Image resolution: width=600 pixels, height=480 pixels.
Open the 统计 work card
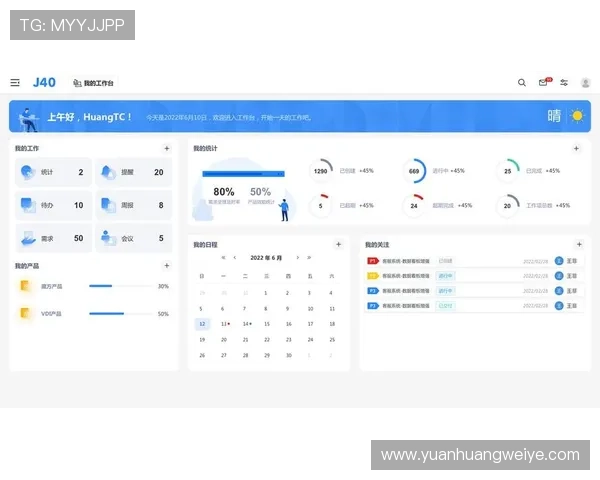(54, 172)
